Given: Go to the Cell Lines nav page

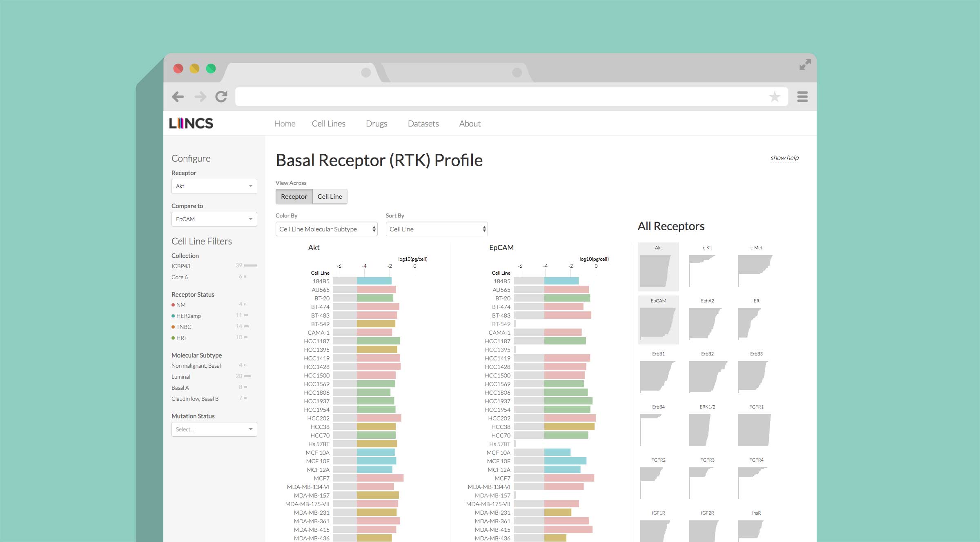Looking at the screenshot, I should pyautogui.click(x=328, y=124).
